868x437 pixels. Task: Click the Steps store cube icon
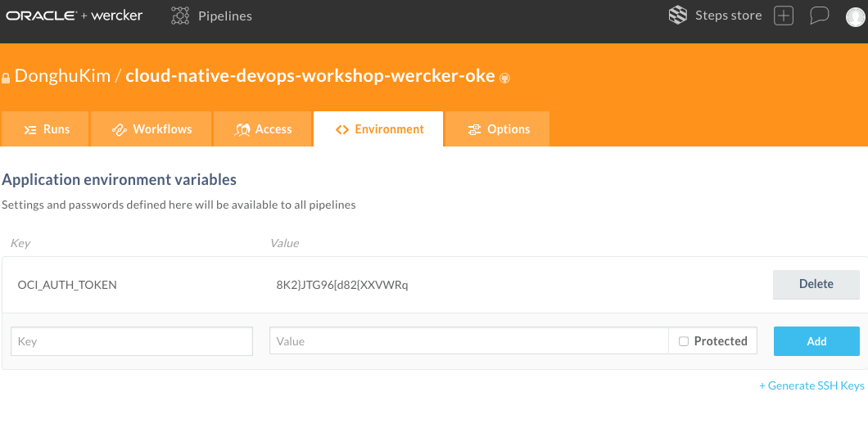point(677,16)
